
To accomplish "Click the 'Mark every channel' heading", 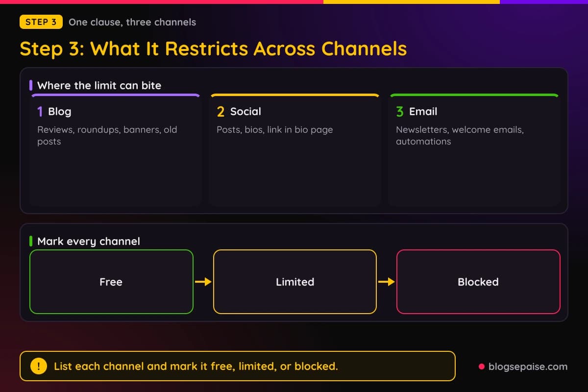I will point(89,241).
